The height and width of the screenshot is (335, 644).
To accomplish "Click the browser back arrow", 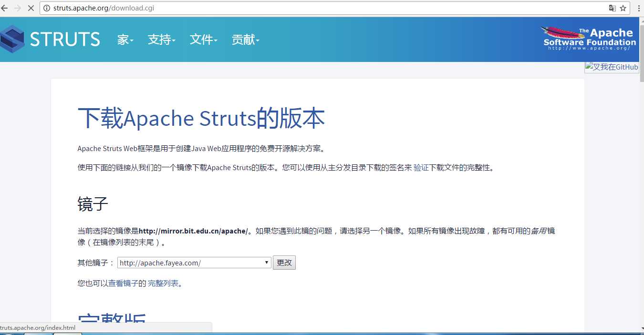I will pos(4,8).
